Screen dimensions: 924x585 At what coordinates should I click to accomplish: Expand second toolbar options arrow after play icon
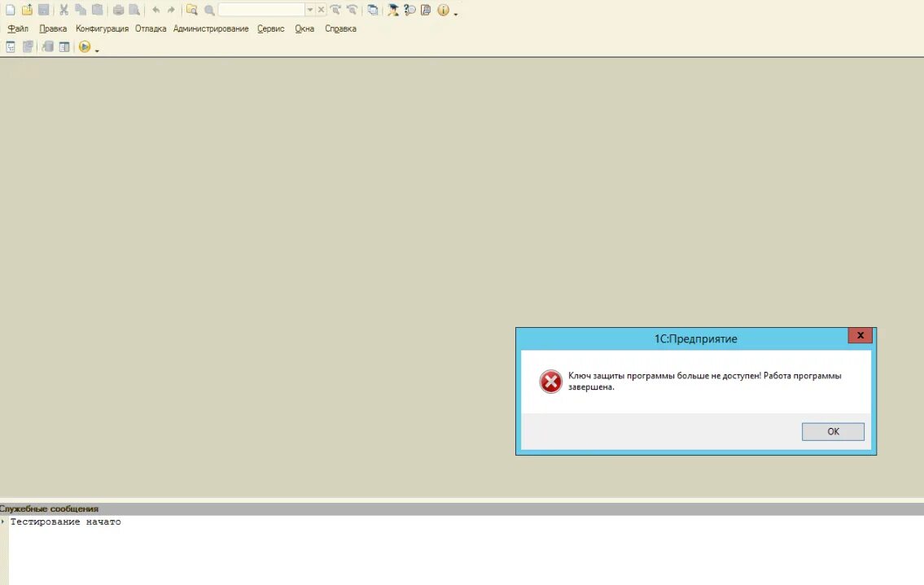(x=97, y=50)
